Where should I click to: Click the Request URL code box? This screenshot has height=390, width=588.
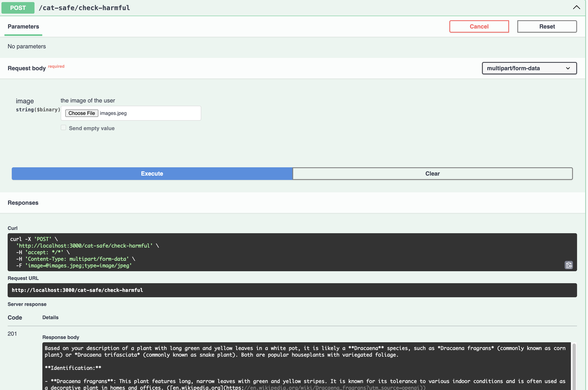click(292, 290)
